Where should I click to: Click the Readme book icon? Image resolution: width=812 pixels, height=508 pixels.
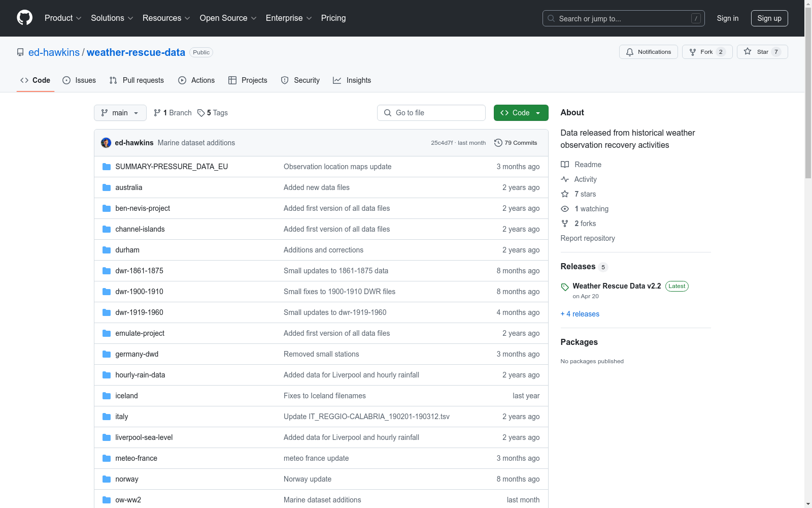[565, 165]
